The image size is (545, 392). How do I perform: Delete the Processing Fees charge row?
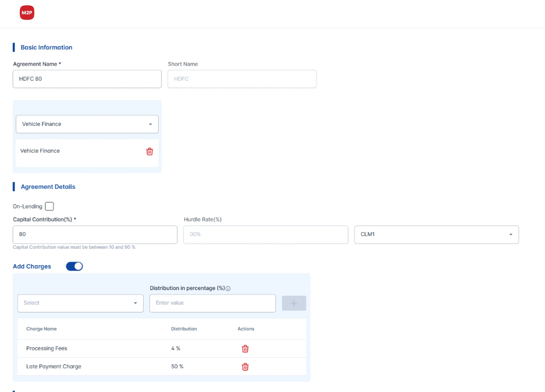pos(245,349)
